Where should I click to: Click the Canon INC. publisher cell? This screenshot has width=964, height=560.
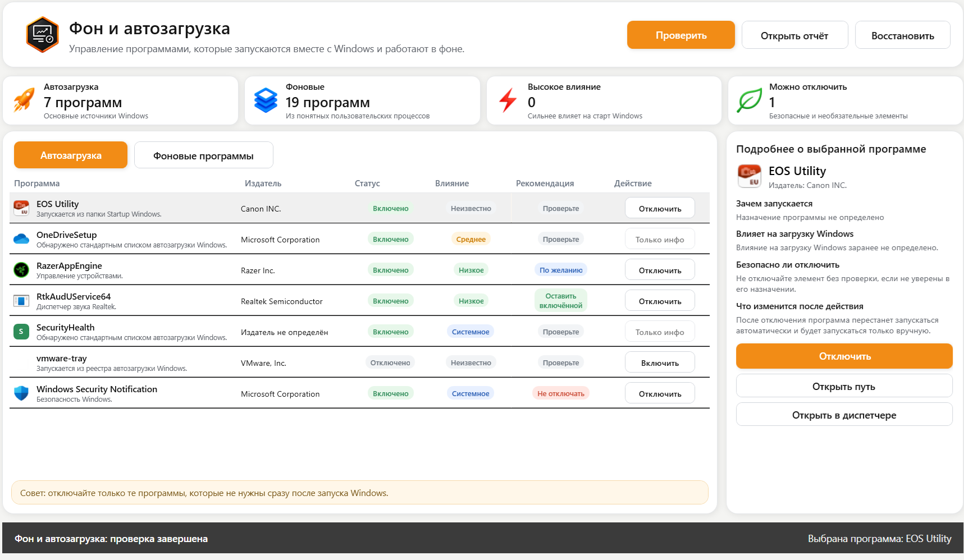[x=261, y=209]
